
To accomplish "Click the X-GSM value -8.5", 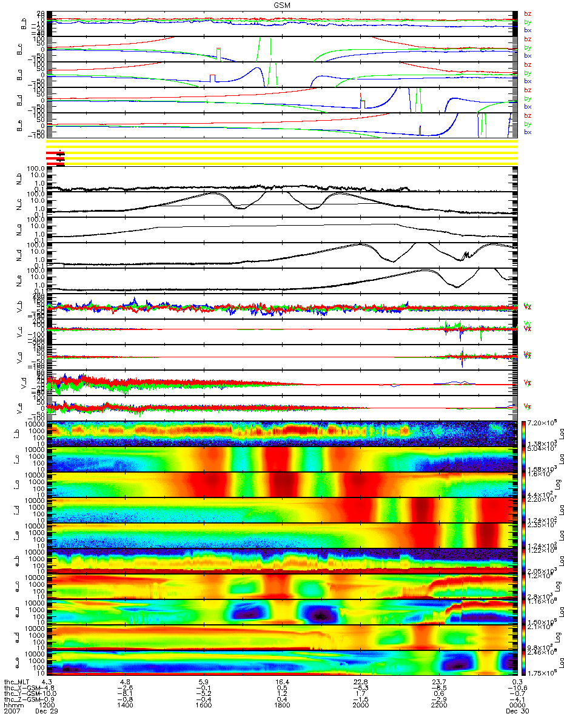I will point(438,688).
